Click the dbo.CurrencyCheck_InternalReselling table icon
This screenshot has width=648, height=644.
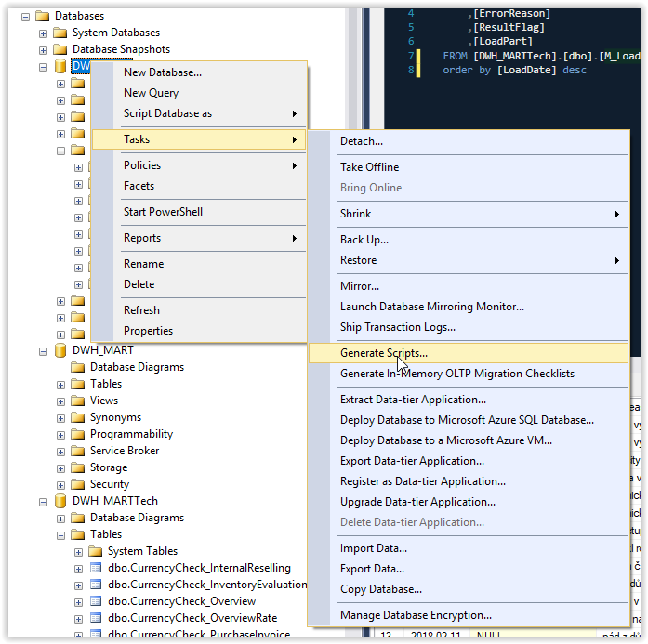[x=96, y=568]
